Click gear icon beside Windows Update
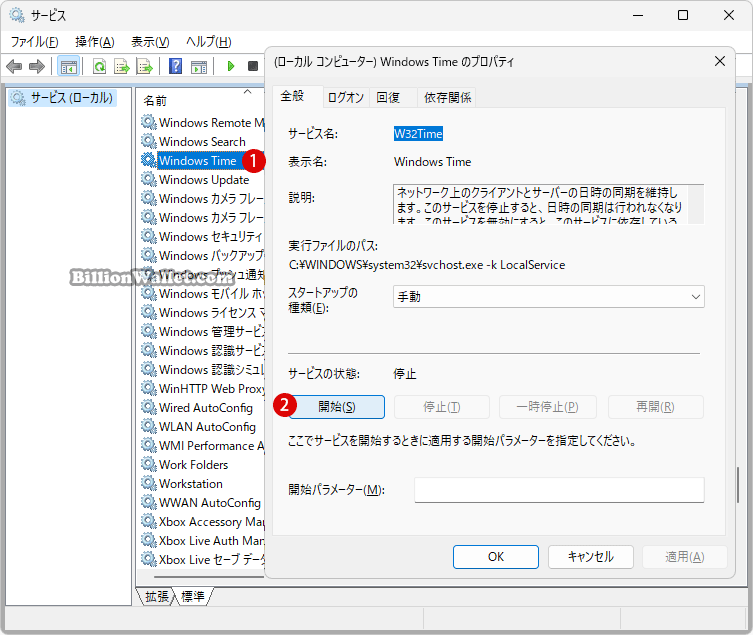The width and height of the screenshot is (753, 635). [149, 180]
